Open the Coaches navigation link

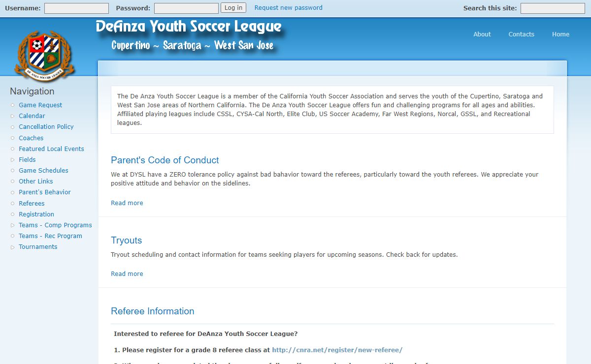(x=31, y=138)
